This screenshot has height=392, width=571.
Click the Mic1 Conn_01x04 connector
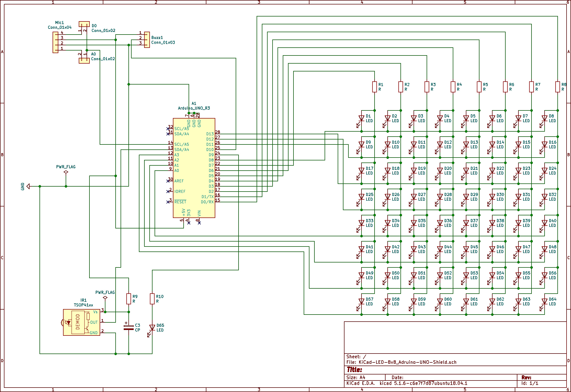click(x=55, y=42)
